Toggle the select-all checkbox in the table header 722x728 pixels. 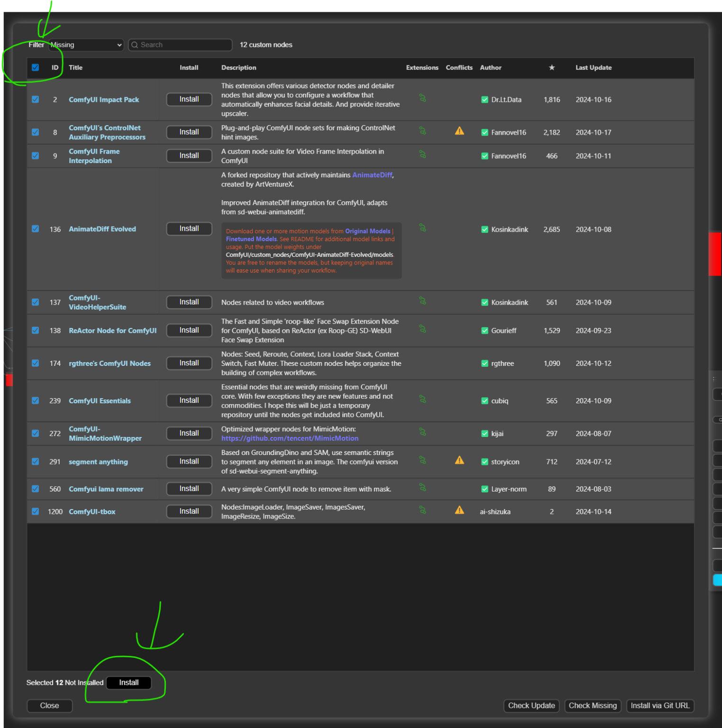click(35, 67)
